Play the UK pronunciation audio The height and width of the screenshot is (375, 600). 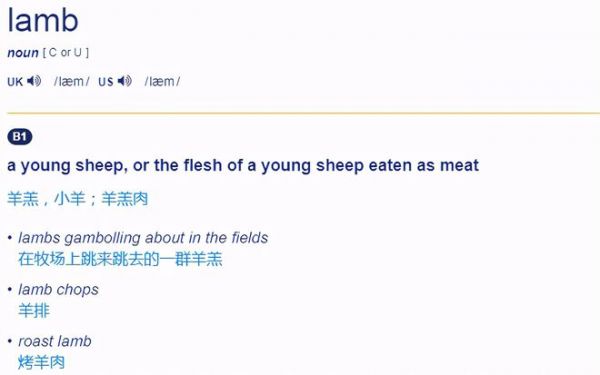coord(34,81)
